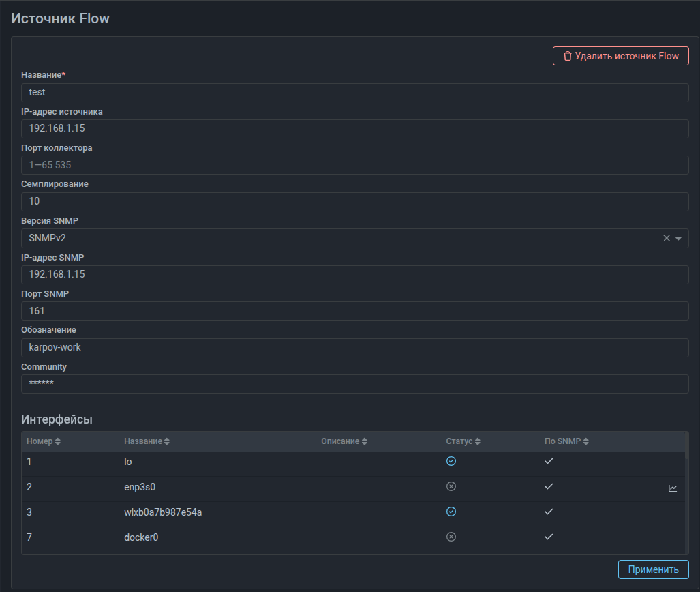This screenshot has height=592, width=700.
Task: Clear the SNMPv2 selection with X icon
Action: point(667,238)
